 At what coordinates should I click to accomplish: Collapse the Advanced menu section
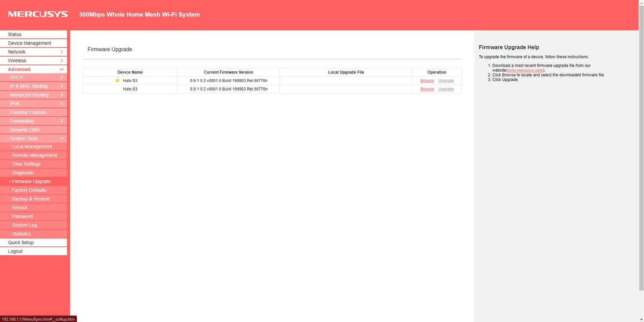61,69
